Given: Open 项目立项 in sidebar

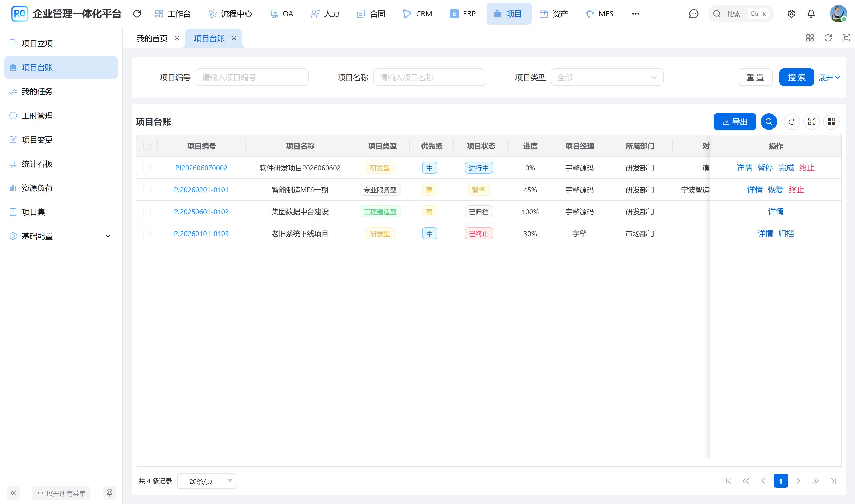Looking at the screenshot, I should pyautogui.click(x=61, y=43).
